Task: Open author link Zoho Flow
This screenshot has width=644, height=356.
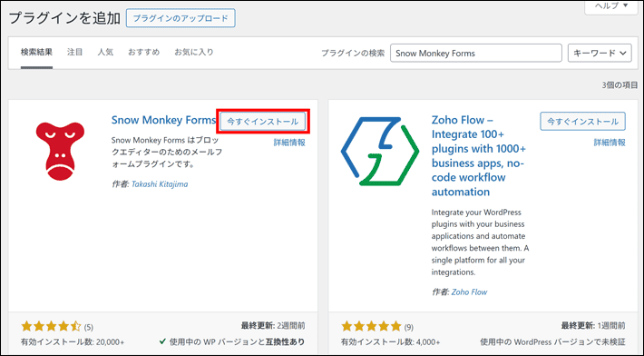Action: pyautogui.click(x=470, y=292)
